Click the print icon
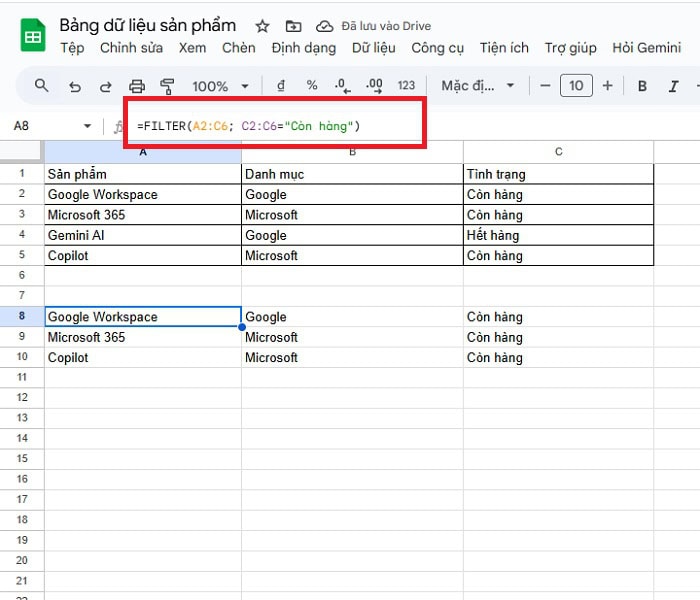The height and width of the screenshot is (600, 700). coord(137,86)
